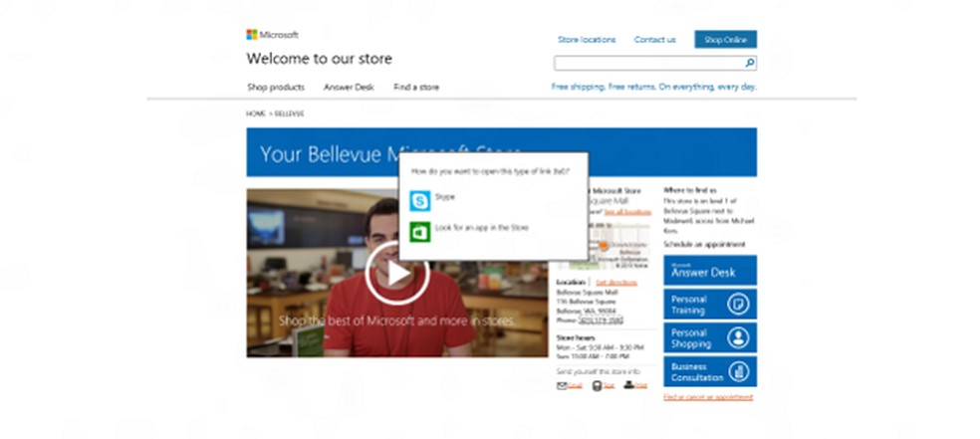Choose Skype to open the link
The width and height of the screenshot is (980, 439).
[445, 197]
